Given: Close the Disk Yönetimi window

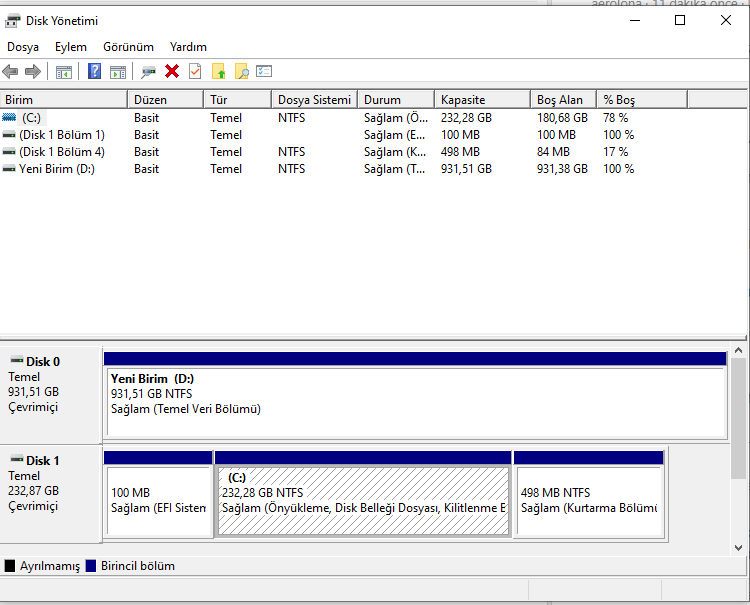Looking at the screenshot, I should pyautogui.click(x=726, y=21).
